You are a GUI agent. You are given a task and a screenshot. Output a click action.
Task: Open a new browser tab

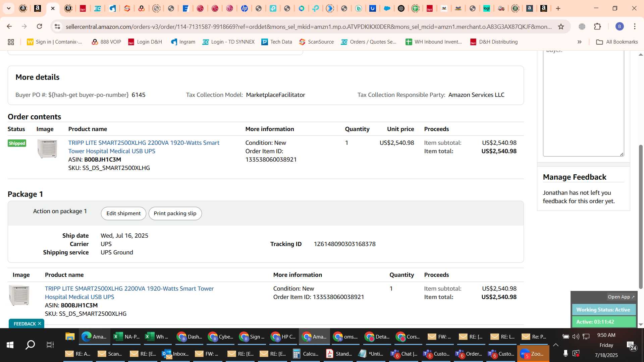(x=558, y=8)
